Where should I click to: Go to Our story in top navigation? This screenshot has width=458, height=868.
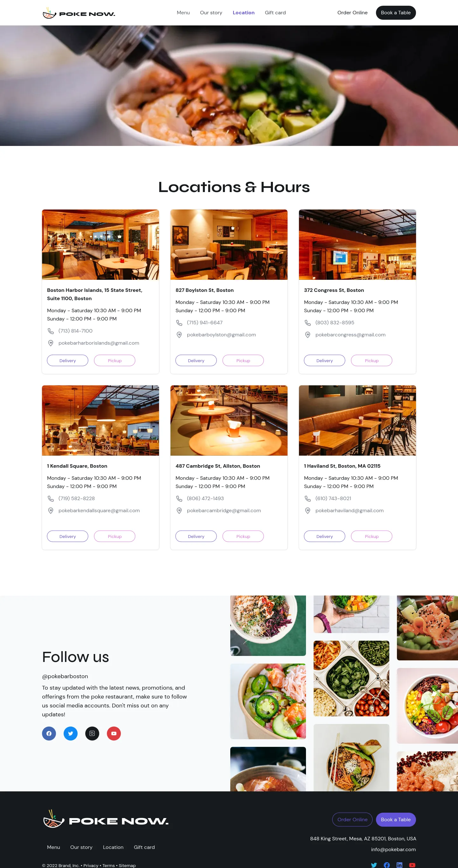[x=211, y=13]
